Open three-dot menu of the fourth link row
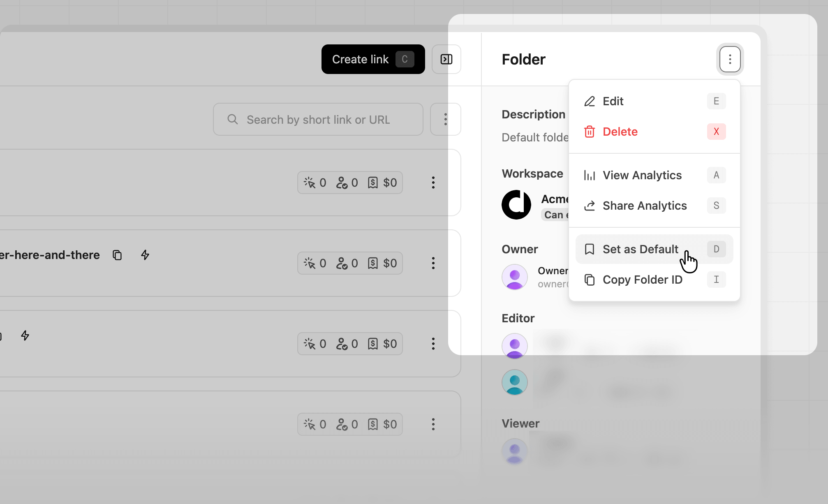Viewport: 828px width, 504px height. point(433,424)
